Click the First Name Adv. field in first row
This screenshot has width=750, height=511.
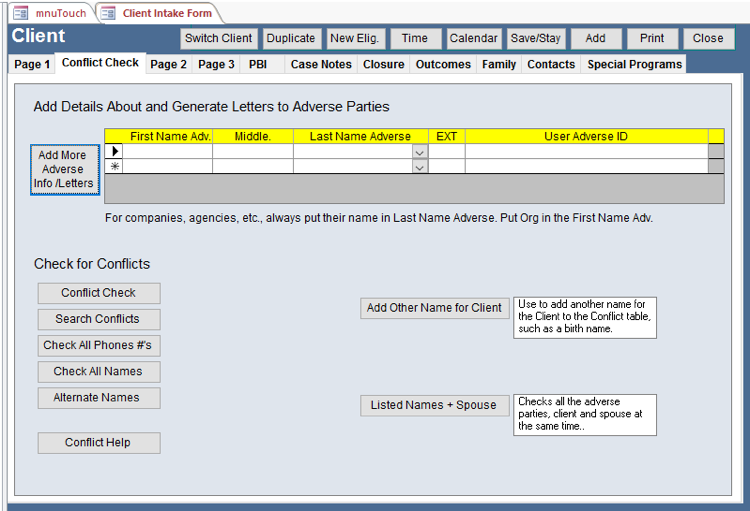(167, 152)
